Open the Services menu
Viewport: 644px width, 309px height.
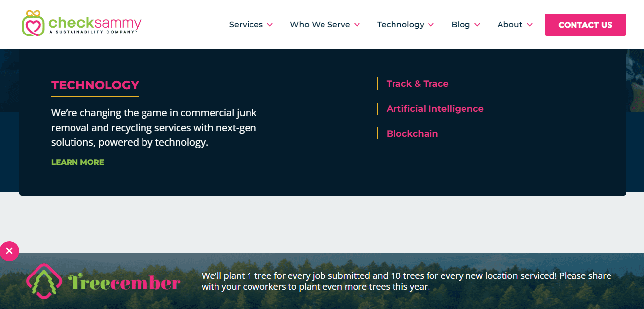(x=246, y=24)
